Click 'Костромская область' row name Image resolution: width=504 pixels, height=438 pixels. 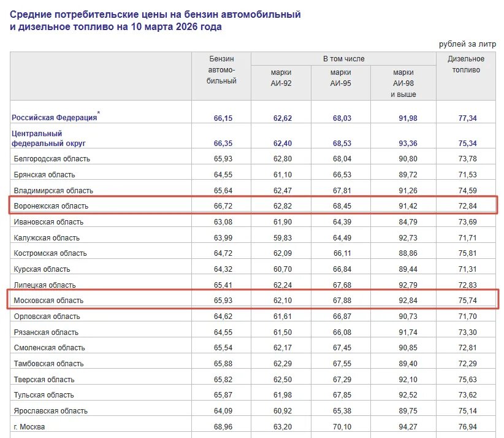(x=50, y=253)
